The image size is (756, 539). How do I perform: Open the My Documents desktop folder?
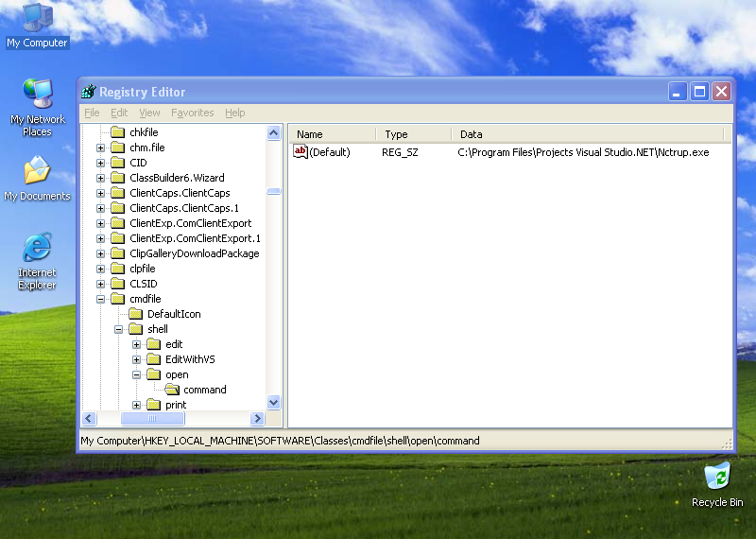(37, 174)
